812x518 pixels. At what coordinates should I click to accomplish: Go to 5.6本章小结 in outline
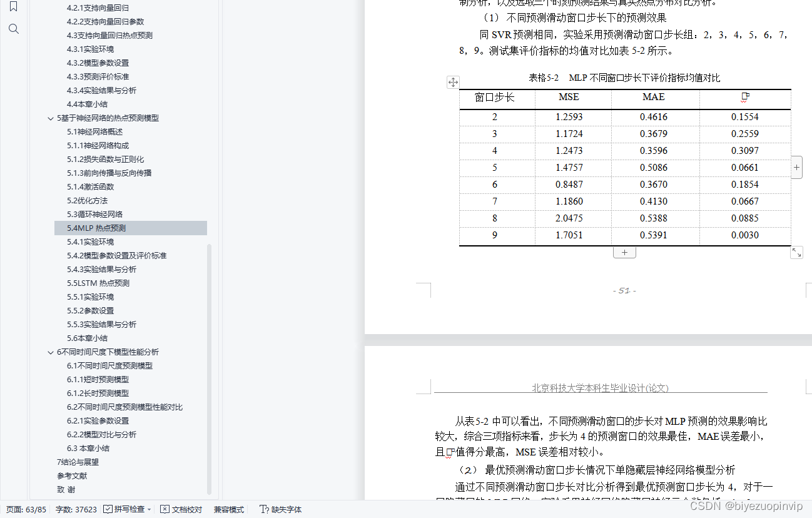[x=87, y=338]
